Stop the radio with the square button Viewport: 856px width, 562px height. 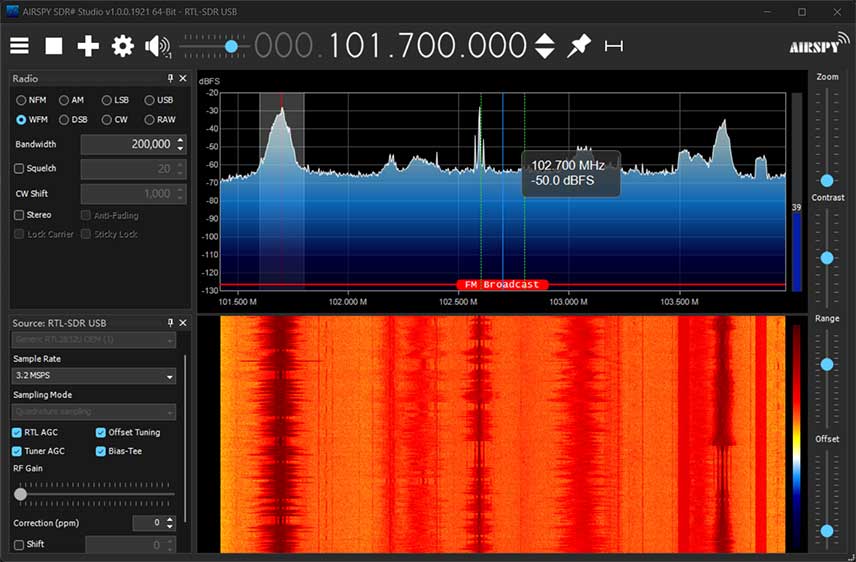point(54,46)
